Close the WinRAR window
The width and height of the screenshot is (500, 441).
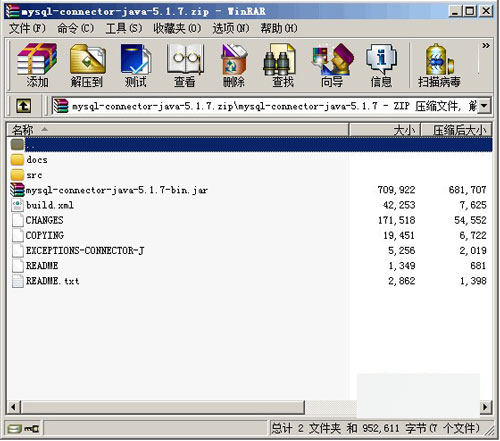[x=486, y=11]
